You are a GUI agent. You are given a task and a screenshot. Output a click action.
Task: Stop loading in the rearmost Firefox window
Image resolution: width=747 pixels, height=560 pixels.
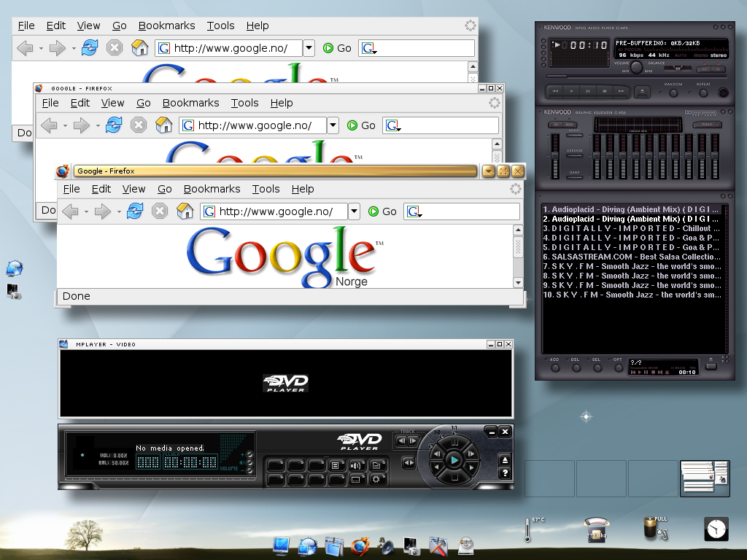click(x=115, y=47)
